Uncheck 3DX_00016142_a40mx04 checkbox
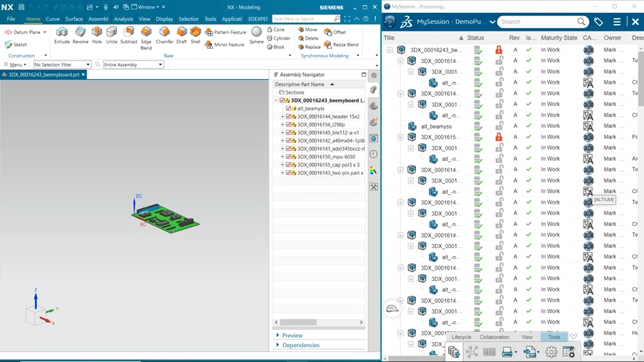 click(288, 141)
